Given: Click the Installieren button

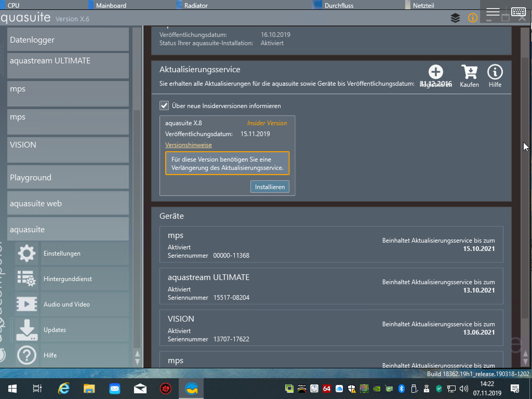Looking at the screenshot, I should click(x=270, y=187).
